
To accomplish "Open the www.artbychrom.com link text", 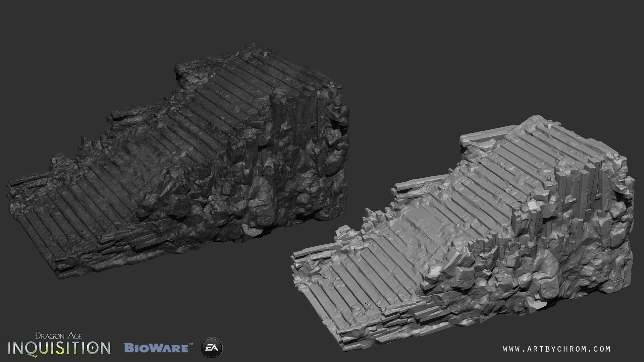I will (x=556, y=349).
